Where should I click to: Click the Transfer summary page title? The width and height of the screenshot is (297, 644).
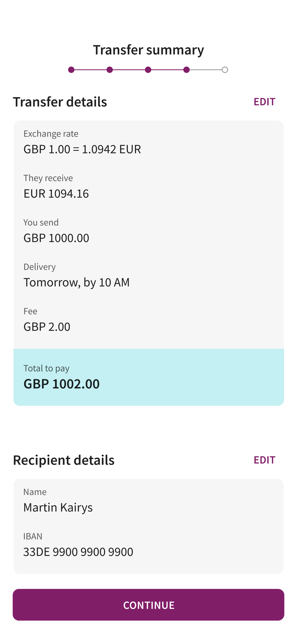(x=148, y=50)
